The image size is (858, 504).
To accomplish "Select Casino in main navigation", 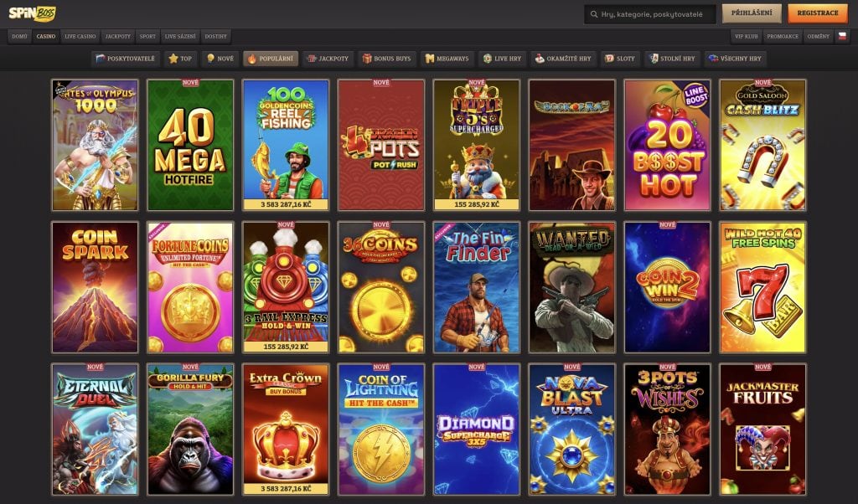I will pyautogui.click(x=46, y=37).
